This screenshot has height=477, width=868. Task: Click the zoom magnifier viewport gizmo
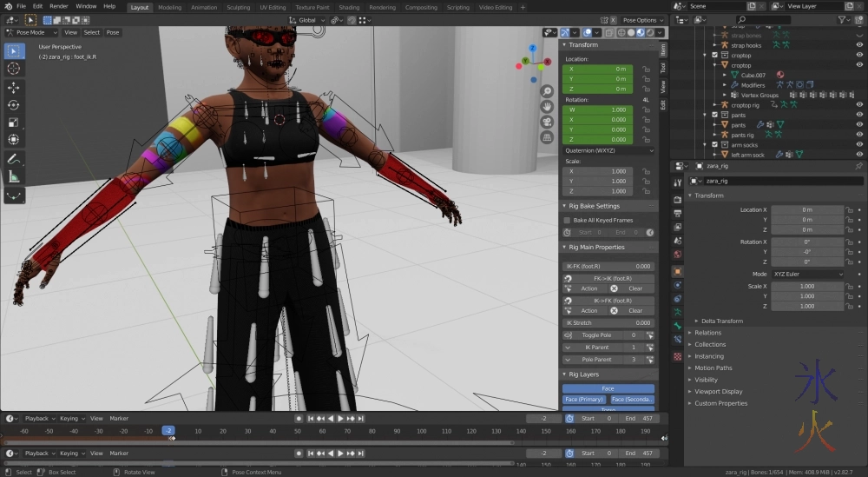coord(547,91)
